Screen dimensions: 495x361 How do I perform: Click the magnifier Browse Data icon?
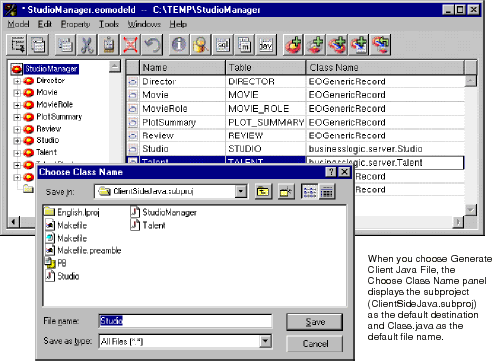point(201,44)
